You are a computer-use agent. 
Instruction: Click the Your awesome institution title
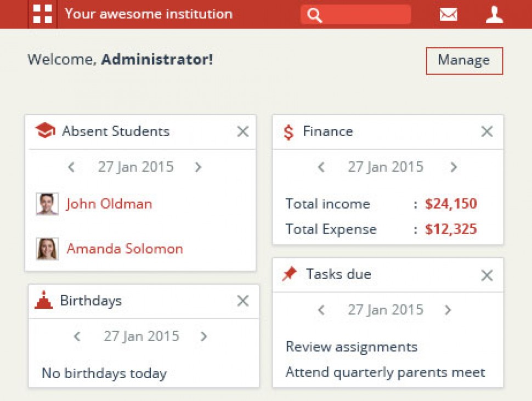(x=149, y=14)
